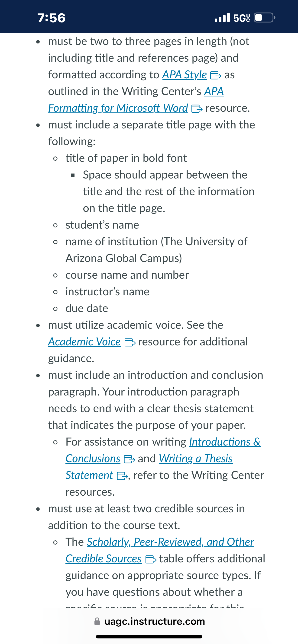Click external-link icon after Credible Sources
The image size is (298, 644).
pos(151,559)
